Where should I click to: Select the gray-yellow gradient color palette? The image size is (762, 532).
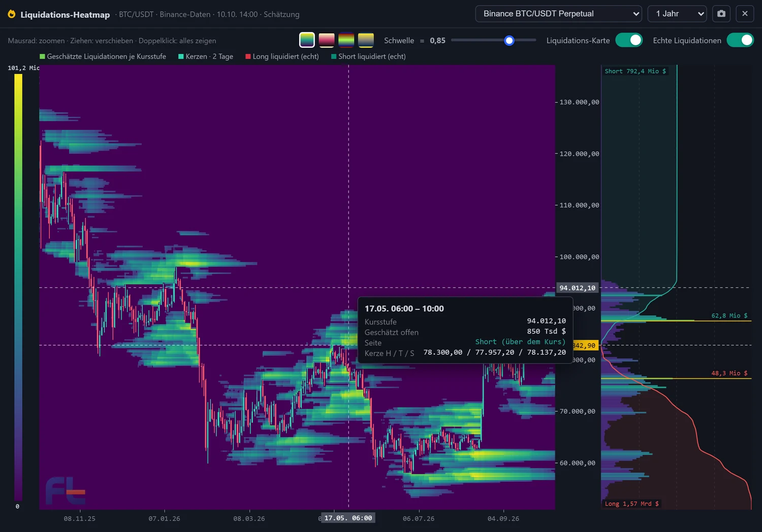coord(366,40)
